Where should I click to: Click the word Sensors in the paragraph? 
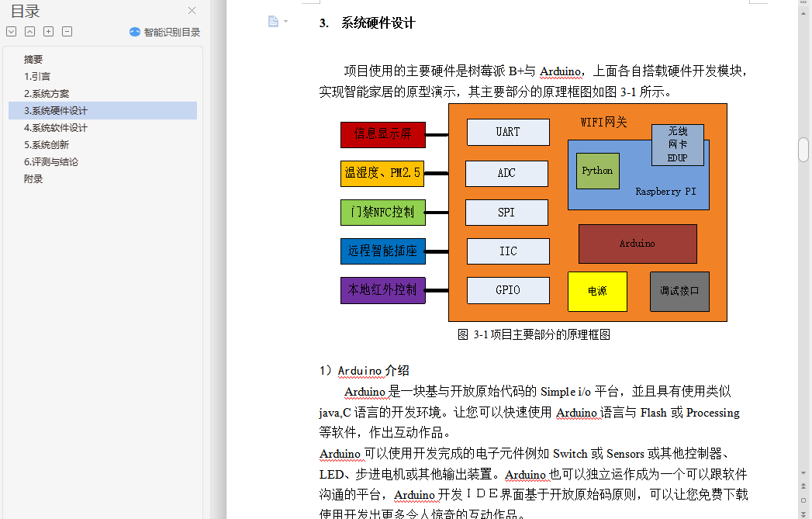pyautogui.click(x=625, y=455)
